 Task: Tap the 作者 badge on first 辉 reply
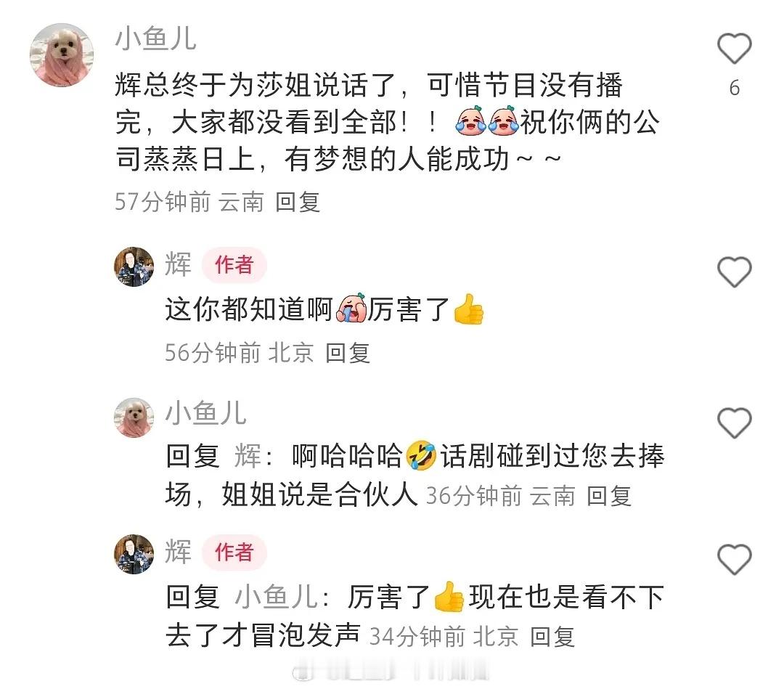234,265
